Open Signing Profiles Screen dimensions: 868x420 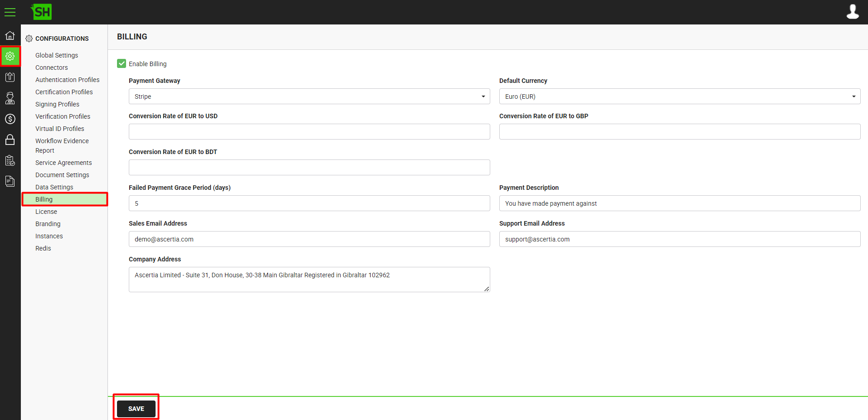click(x=57, y=104)
